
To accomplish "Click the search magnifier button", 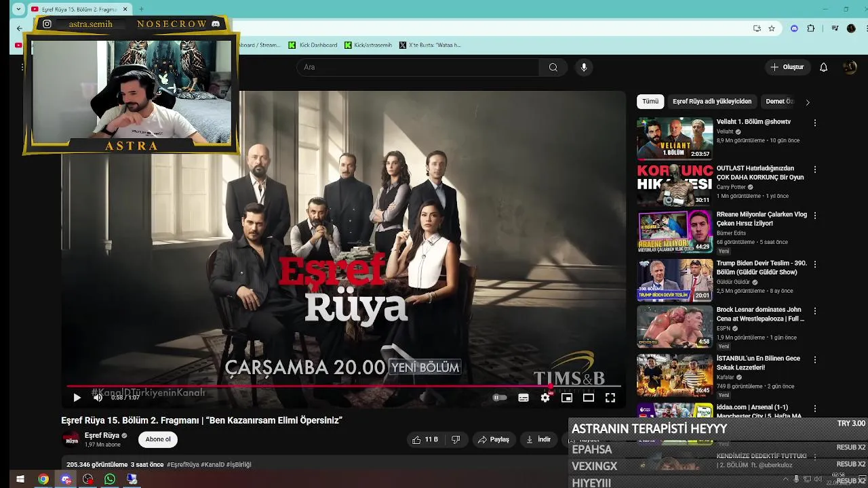I will [553, 67].
